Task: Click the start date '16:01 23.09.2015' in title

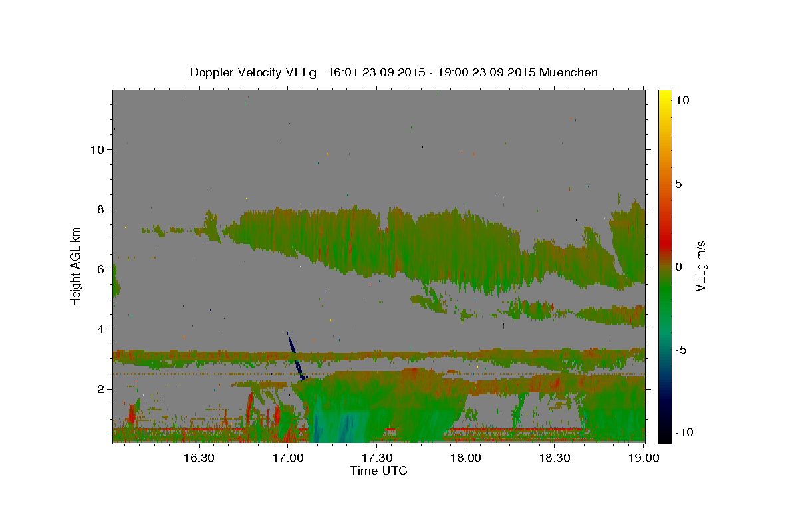Action: coord(376,72)
